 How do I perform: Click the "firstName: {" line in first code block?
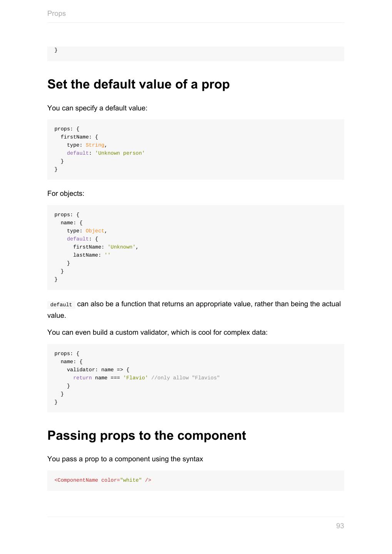pos(79,137)
